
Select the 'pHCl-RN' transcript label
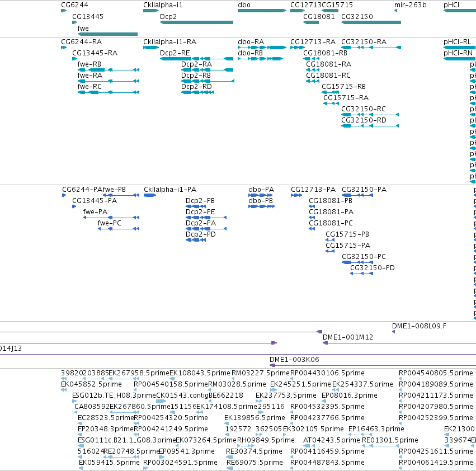pyautogui.click(x=458, y=53)
